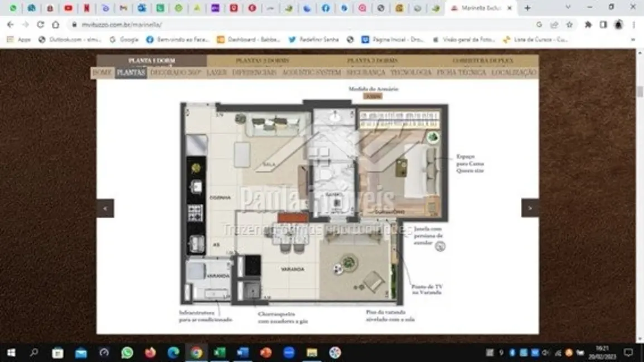Viewport: 644px width, 362px height.
Task: Click the Google bookmark in bookmarks bar
Action: click(124, 40)
